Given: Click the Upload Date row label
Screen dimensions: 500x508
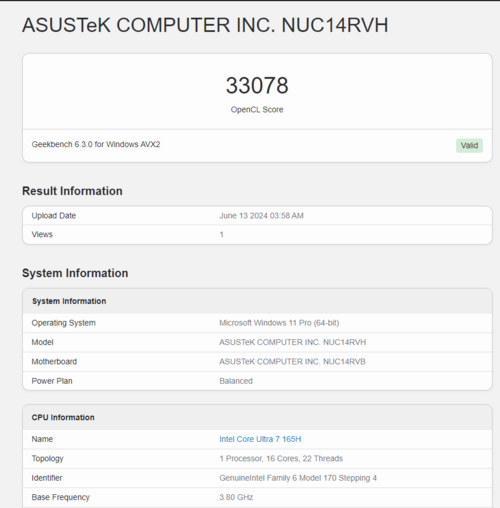Looking at the screenshot, I should tap(54, 216).
